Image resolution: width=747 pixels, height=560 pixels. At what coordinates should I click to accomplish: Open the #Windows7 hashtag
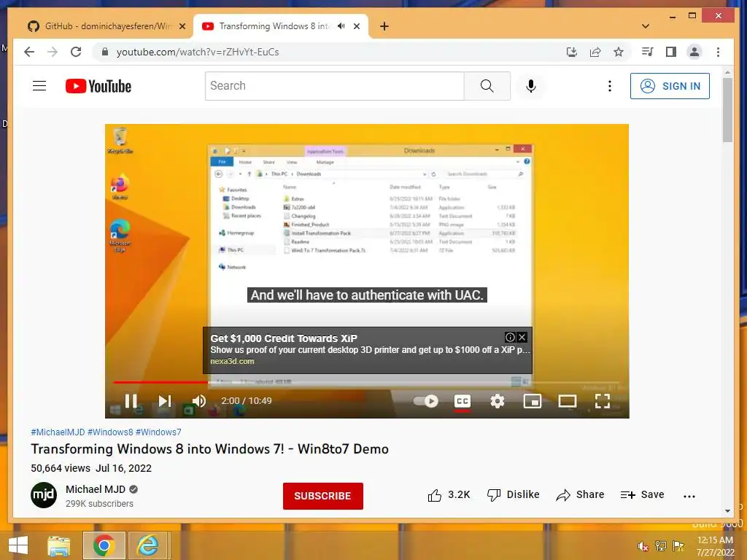point(158,432)
